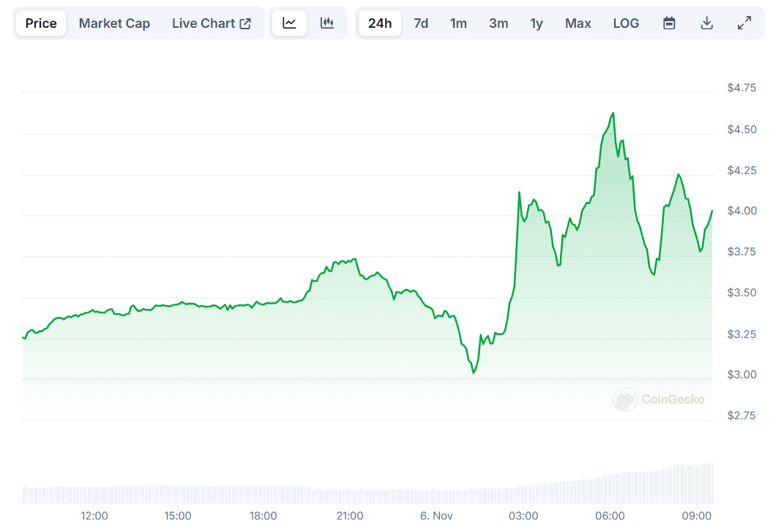Download the chart data
The height and width of the screenshot is (532, 773).
706,23
